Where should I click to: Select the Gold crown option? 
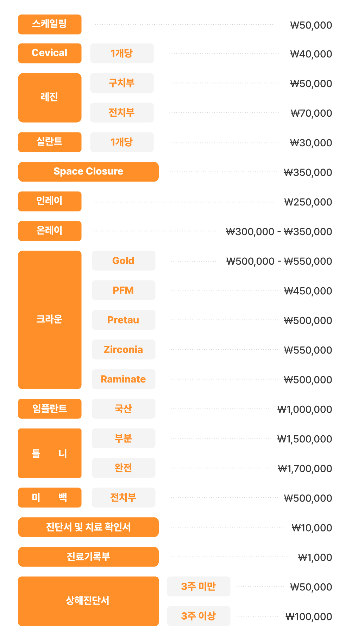click(x=124, y=260)
